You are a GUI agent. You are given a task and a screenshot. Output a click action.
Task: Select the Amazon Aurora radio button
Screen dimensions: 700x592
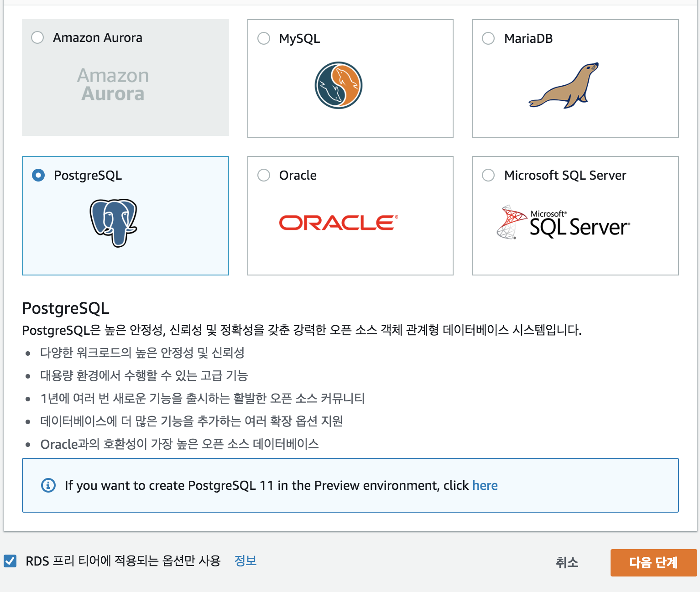pyautogui.click(x=37, y=37)
